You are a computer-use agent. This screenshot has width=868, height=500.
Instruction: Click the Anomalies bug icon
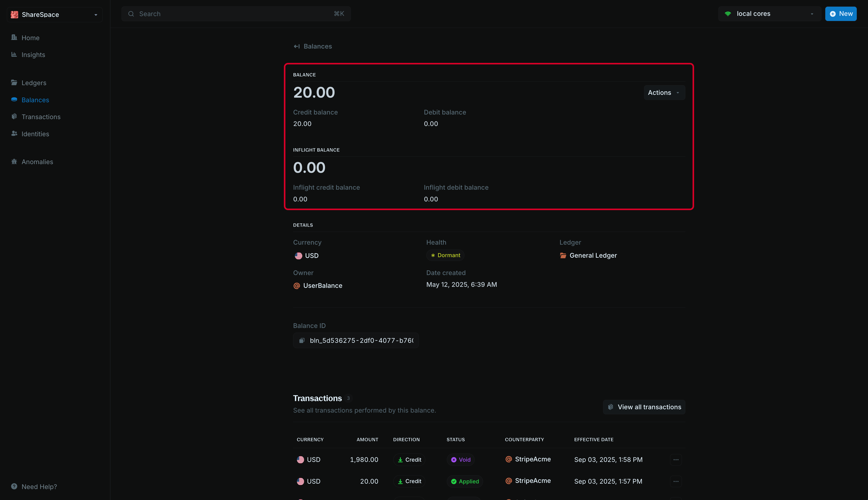pos(14,161)
